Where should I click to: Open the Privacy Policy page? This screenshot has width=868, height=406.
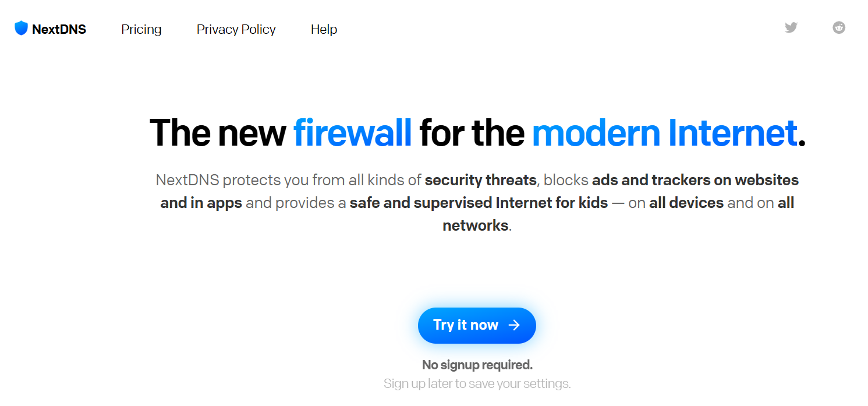click(236, 29)
